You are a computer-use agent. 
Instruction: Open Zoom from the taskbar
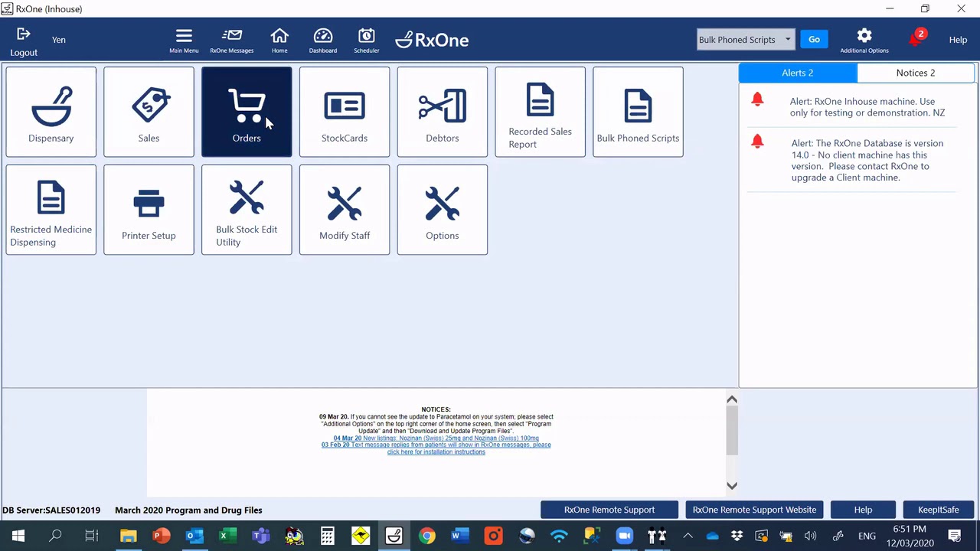pyautogui.click(x=624, y=536)
